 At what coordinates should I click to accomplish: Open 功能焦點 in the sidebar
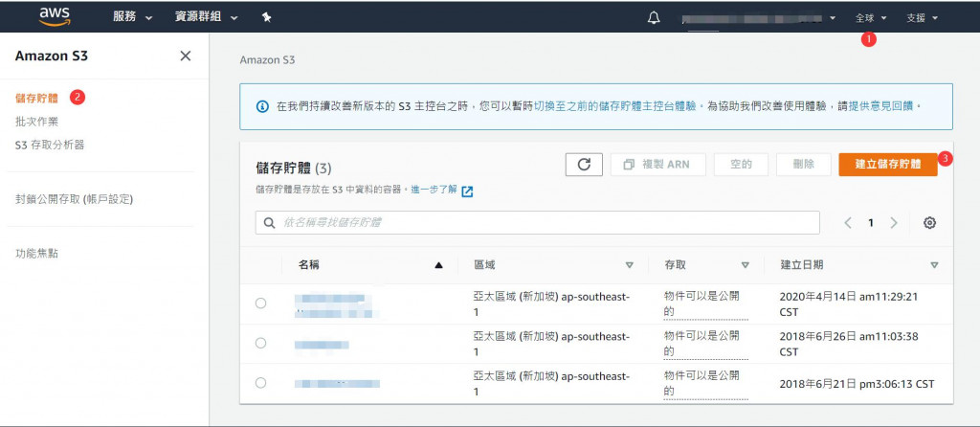(x=37, y=254)
